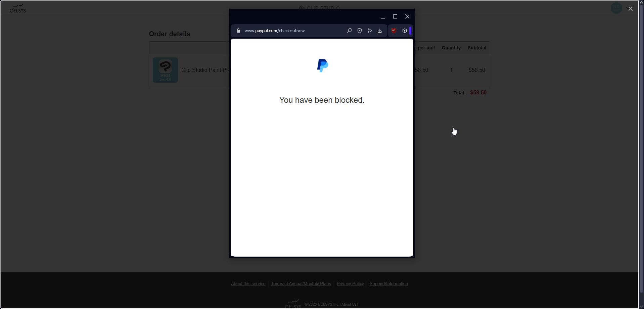Open the extensions cube icon
This screenshot has width=644, height=309.
tap(405, 31)
